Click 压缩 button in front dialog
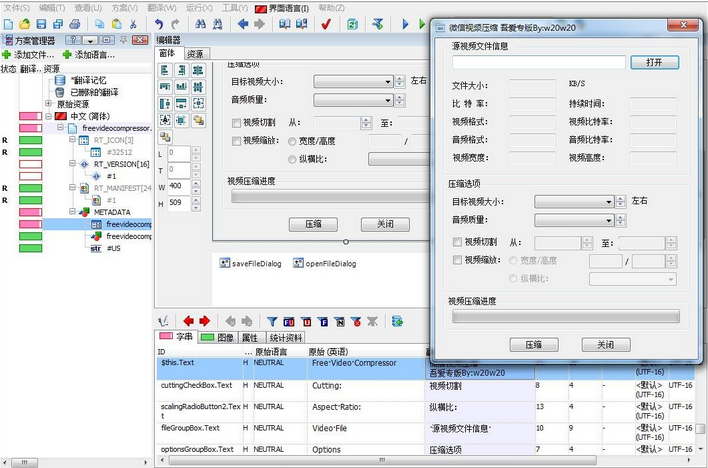 pos(534,345)
